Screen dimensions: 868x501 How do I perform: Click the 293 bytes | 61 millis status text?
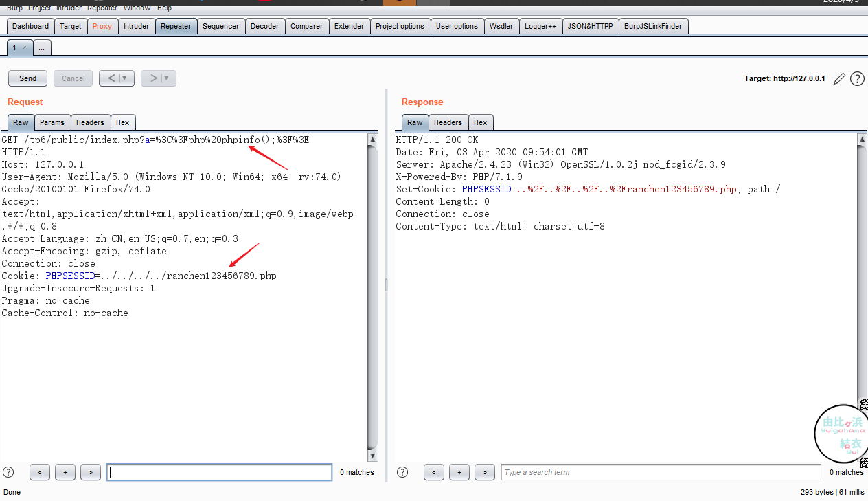coord(832,492)
